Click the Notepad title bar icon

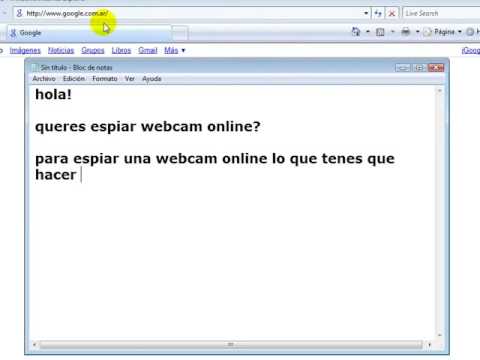click(x=35, y=68)
